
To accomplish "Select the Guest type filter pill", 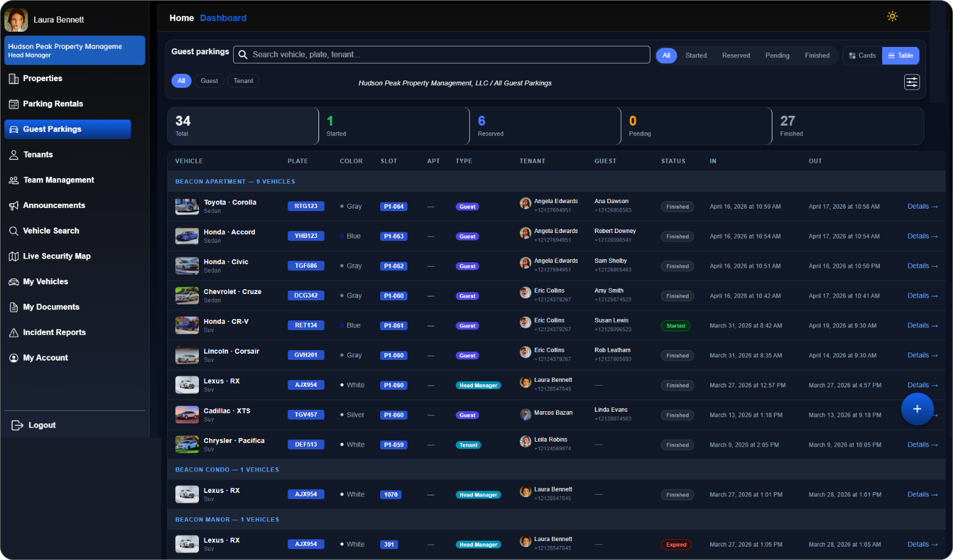I will pos(209,81).
